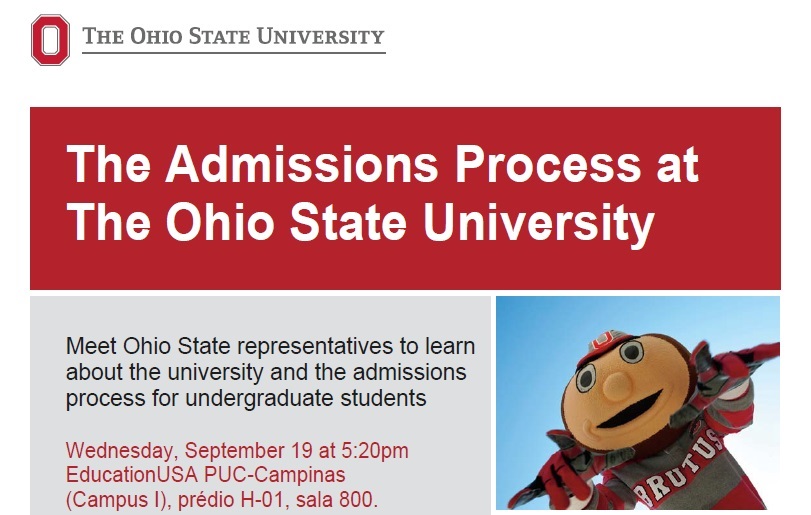Click the BRUTUS lettering on the shirt
The image size is (811, 515).
678,467
